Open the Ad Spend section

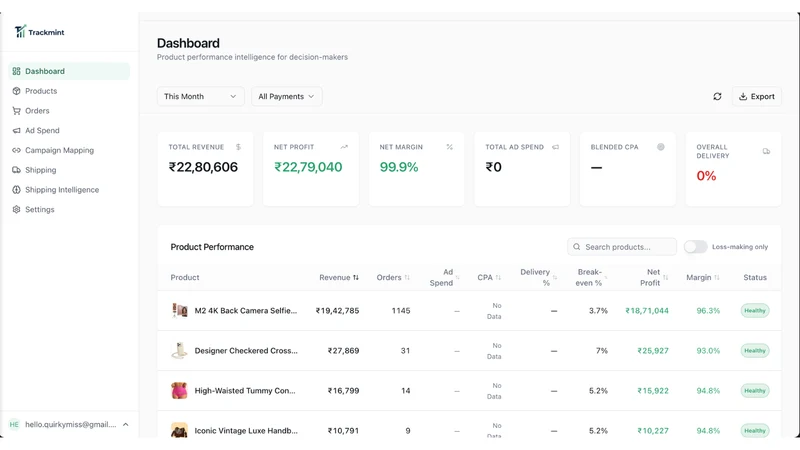click(x=69, y=131)
